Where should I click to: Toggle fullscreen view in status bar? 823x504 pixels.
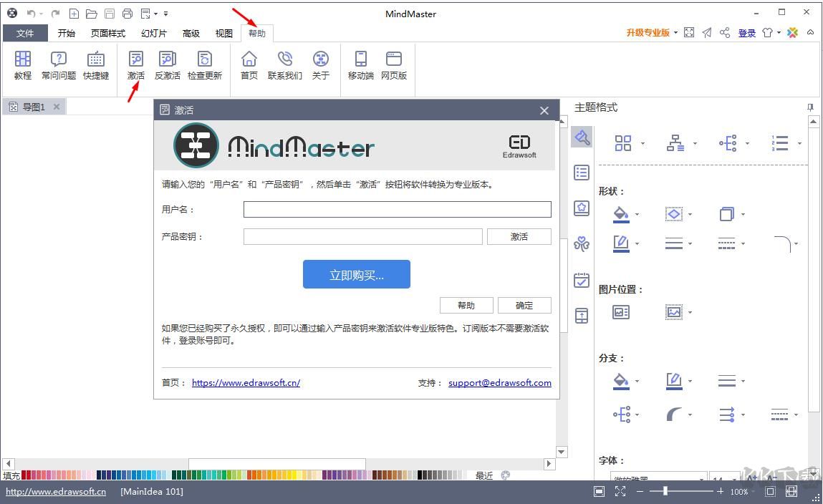[x=620, y=492]
